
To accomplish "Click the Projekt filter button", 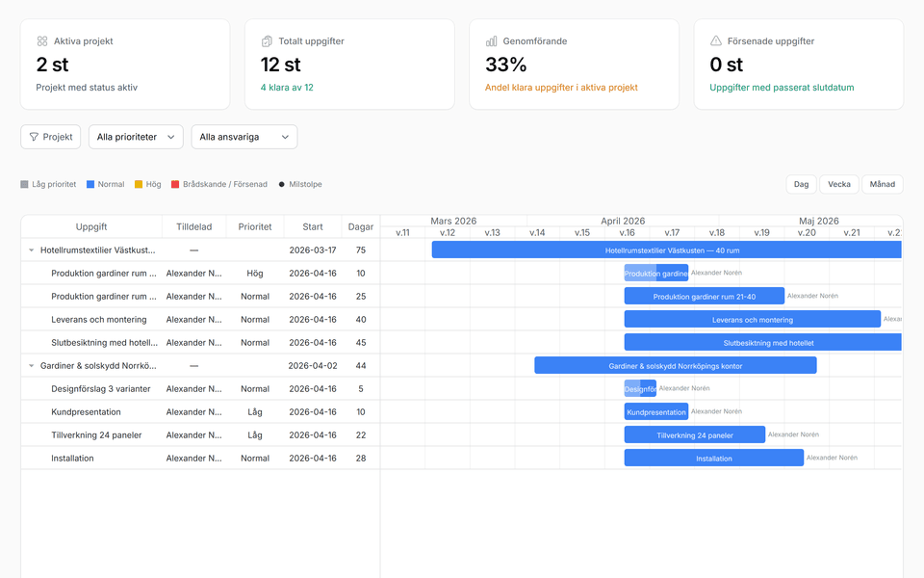I will pyautogui.click(x=50, y=136).
